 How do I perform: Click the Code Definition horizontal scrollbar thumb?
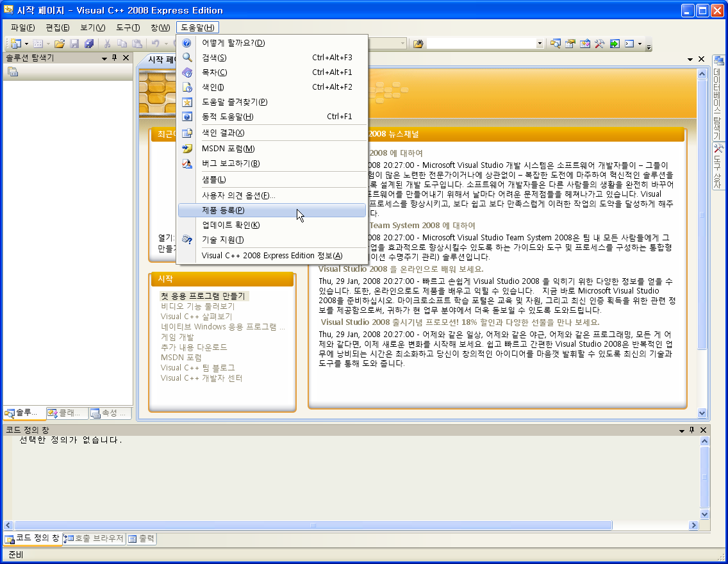coord(313,526)
